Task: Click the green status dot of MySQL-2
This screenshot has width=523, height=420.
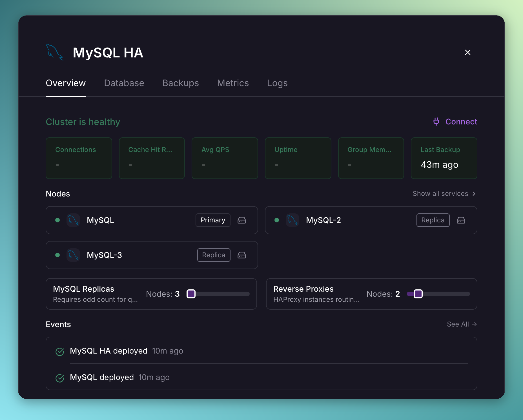Action: (277, 220)
